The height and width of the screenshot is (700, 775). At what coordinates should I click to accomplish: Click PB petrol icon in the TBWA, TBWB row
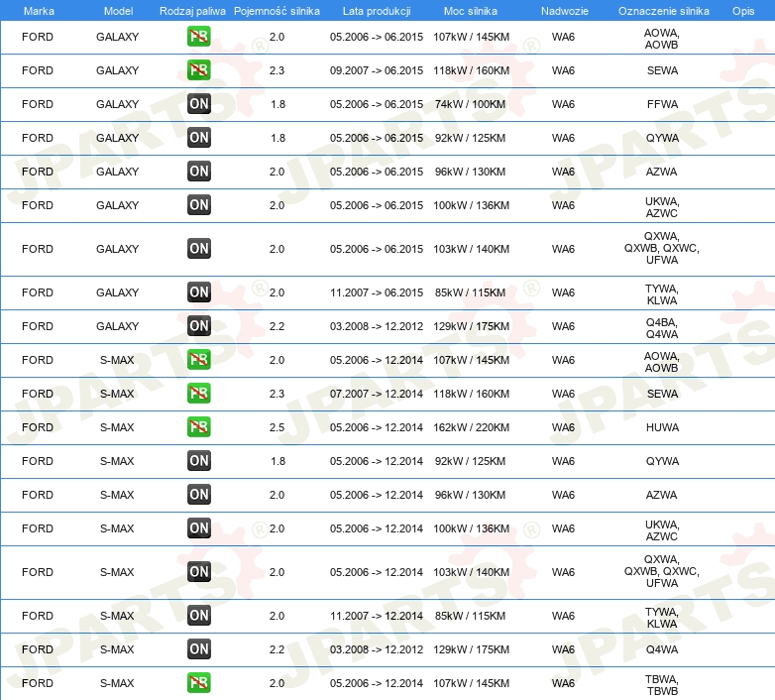pos(198,683)
